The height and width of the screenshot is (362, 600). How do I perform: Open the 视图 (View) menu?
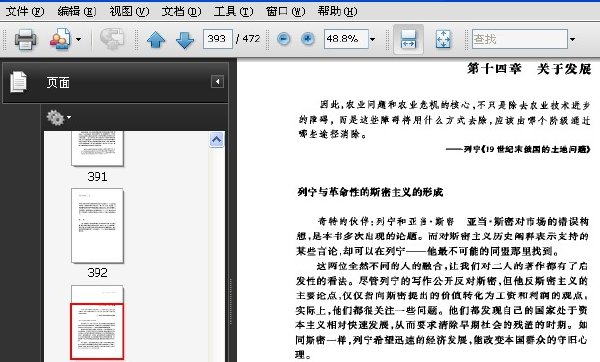[129, 11]
